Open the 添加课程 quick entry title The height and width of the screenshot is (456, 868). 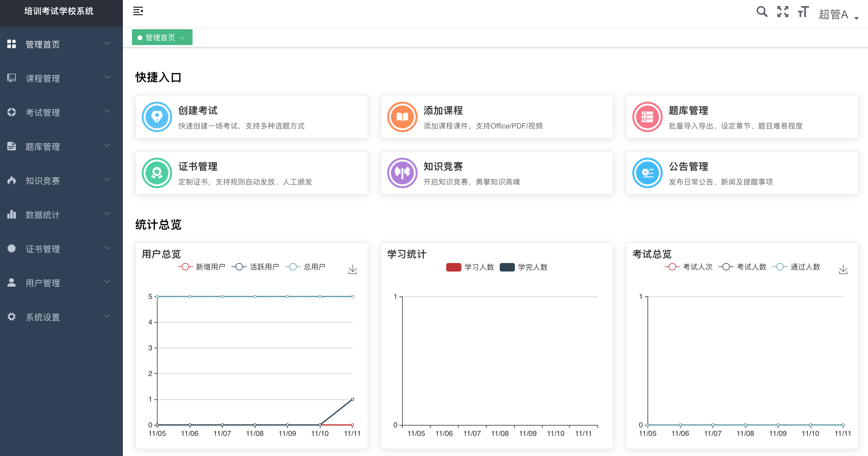[443, 110]
